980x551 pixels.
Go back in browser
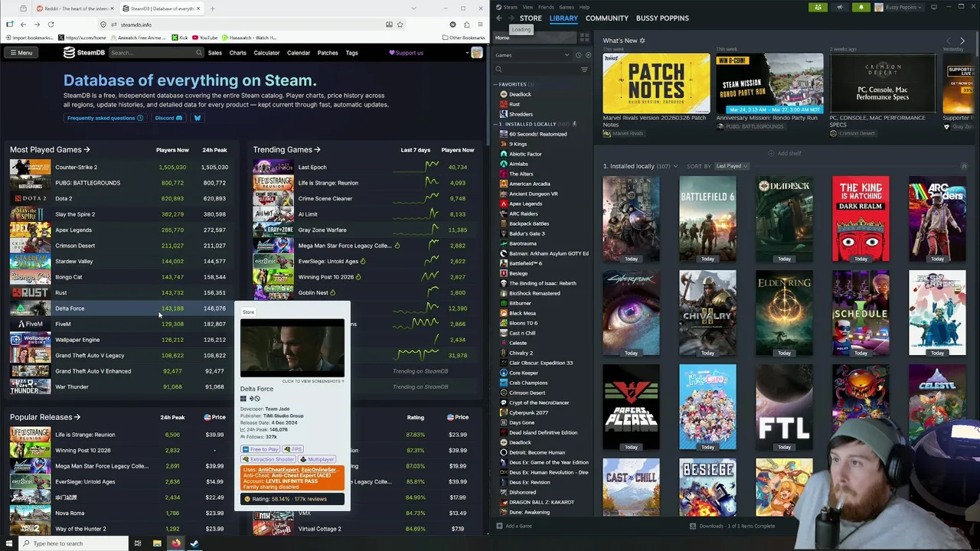coord(23,24)
